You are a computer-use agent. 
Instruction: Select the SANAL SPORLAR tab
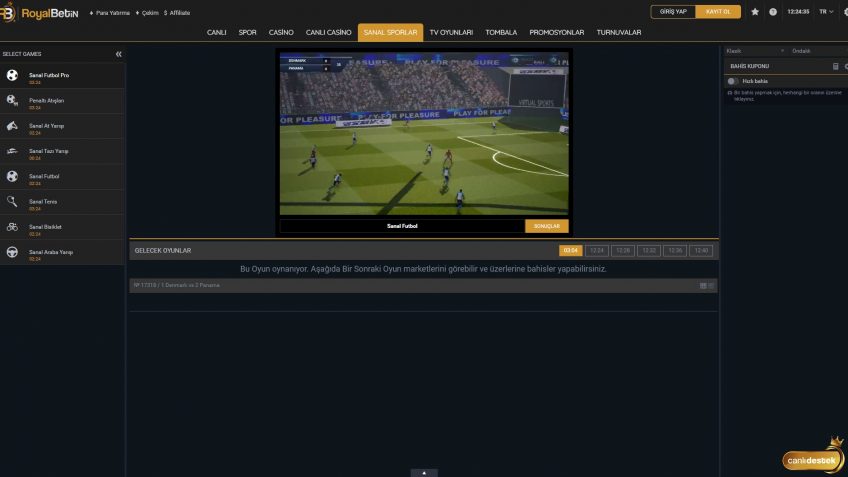coord(390,32)
